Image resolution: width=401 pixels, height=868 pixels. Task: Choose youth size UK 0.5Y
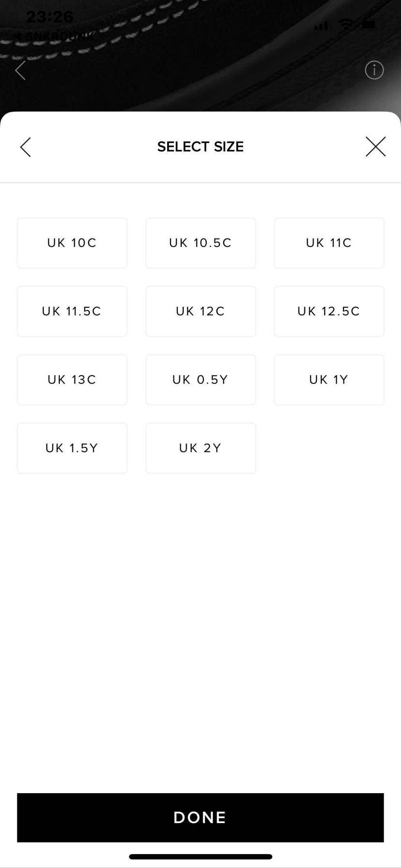pyautogui.click(x=200, y=380)
